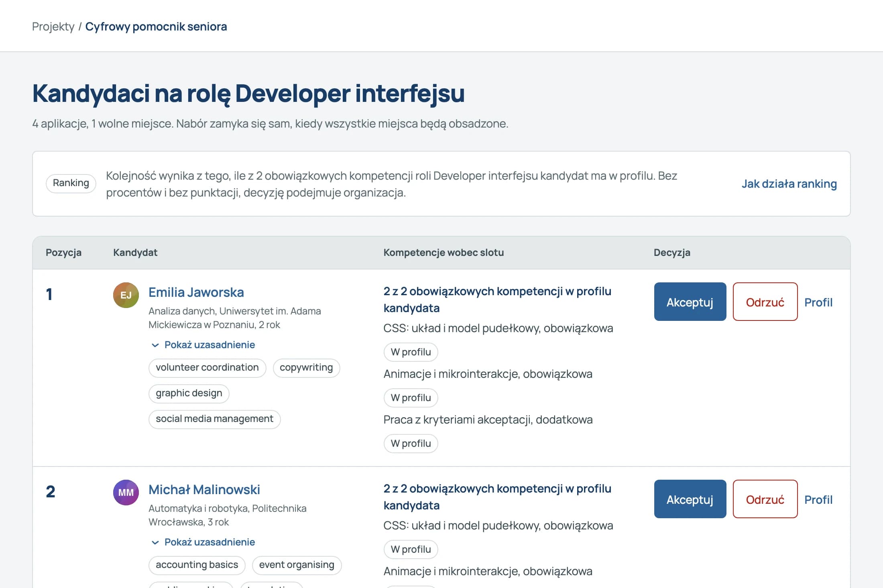883x588 pixels.
Task: Open Profil link for Emilia Jaworska
Action: click(818, 302)
